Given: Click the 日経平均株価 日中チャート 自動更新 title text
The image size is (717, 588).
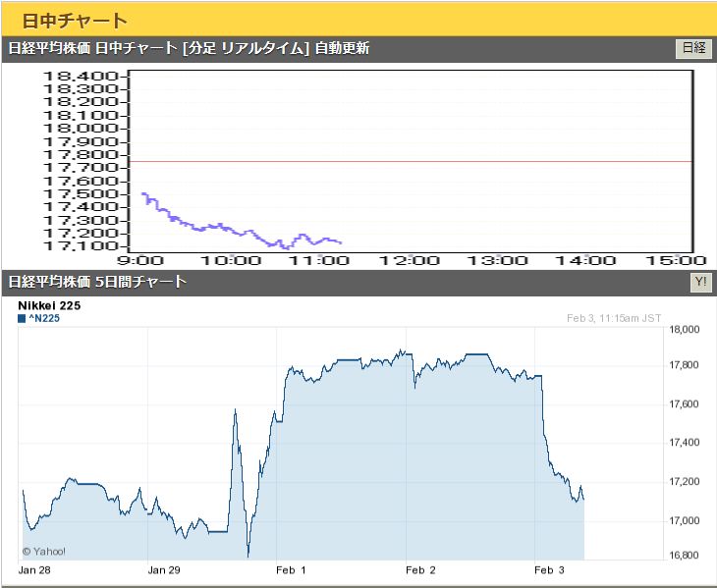Looking at the screenshot, I should (x=189, y=49).
